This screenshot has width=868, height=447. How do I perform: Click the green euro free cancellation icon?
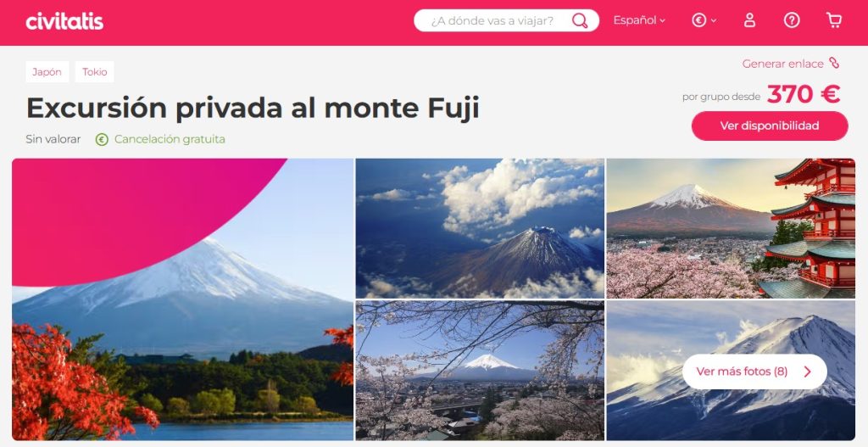click(102, 140)
